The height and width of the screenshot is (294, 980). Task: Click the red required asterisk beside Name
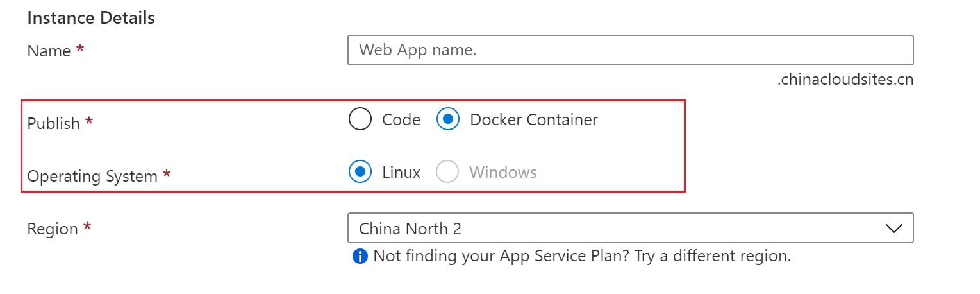click(x=80, y=49)
